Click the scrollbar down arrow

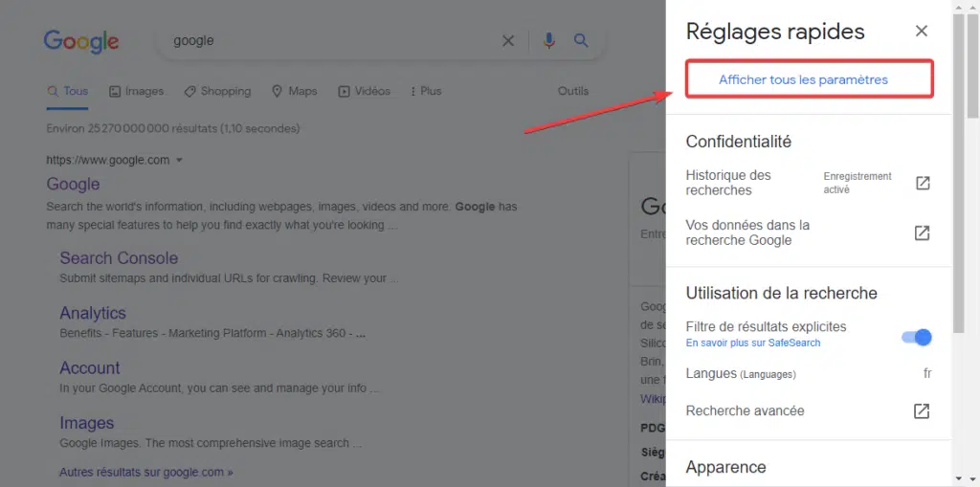coord(958,478)
